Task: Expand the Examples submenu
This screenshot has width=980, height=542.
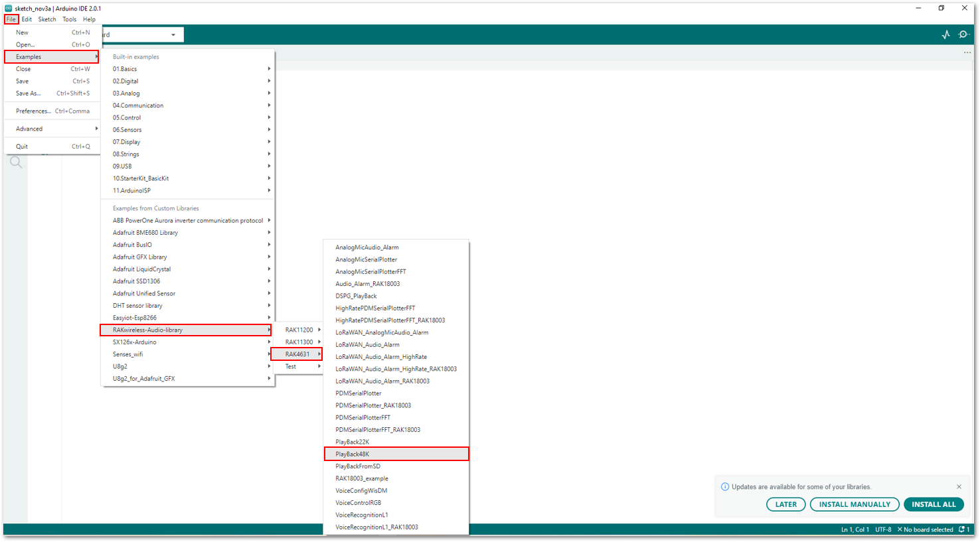Action: click(x=52, y=57)
